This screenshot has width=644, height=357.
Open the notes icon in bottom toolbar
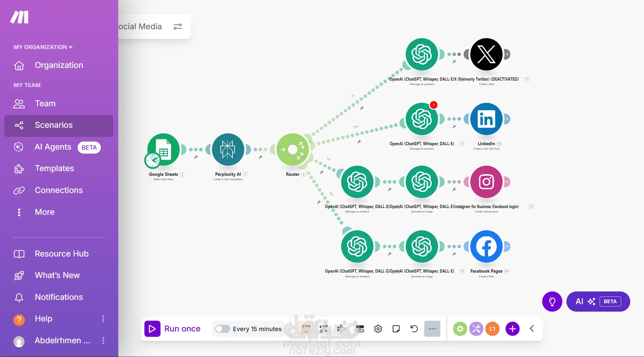396,329
